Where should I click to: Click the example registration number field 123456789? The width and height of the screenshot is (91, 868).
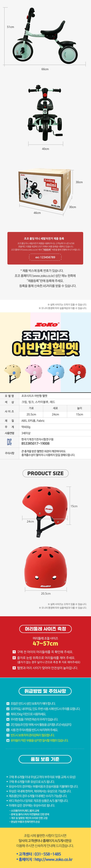45,257
